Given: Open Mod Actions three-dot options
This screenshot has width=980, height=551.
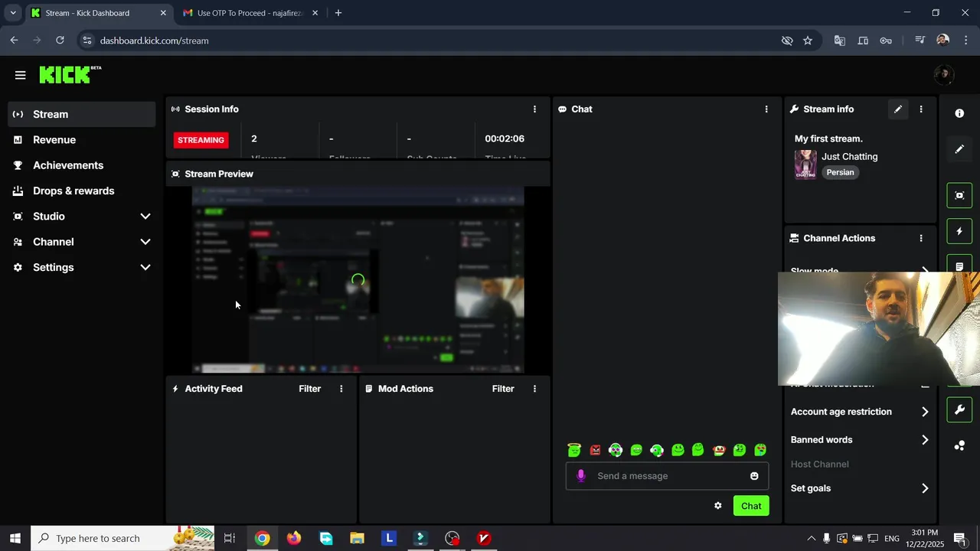Looking at the screenshot, I should (x=534, y=389).
